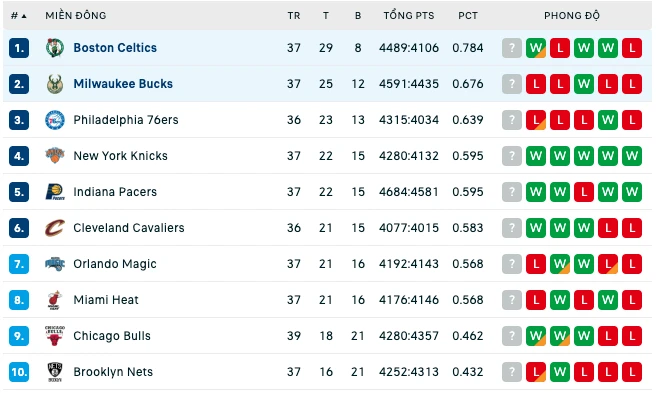Image resolution: width=656 pixels, height=396 pixels.
Task: Click the rank 1 position badge
Action: pyautogui.click(x=19, y=48)
